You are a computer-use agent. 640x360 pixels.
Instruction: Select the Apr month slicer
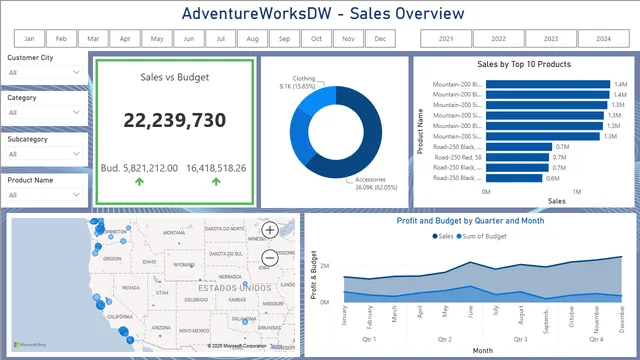point(125,39)
